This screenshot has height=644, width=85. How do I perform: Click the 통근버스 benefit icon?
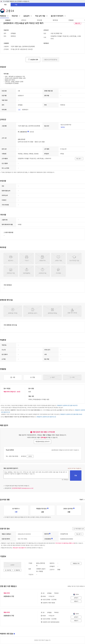[11, 259]
